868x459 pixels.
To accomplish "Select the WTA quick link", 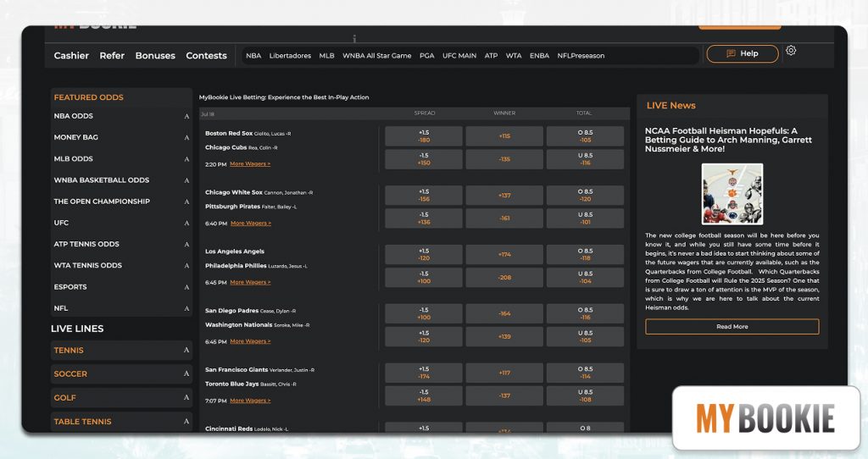I will tap(514, 55).
